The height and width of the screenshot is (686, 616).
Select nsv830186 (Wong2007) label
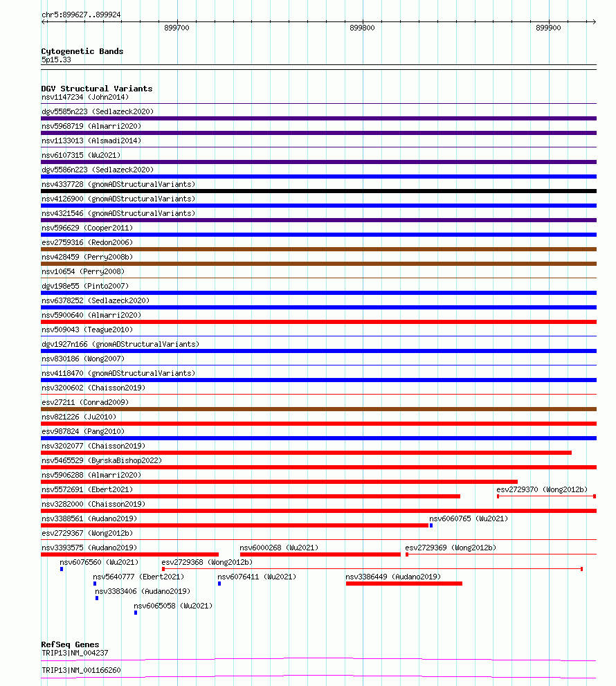point(83,359)
